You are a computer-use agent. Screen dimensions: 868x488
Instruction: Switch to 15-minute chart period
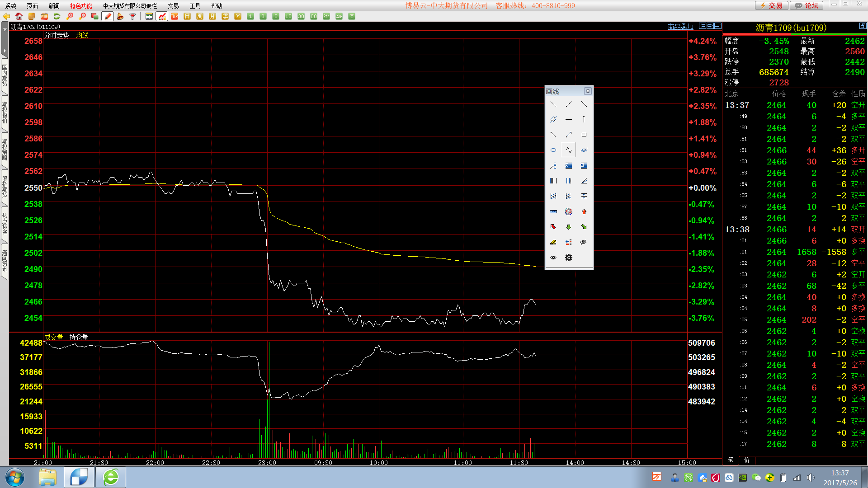coord(288,16)
